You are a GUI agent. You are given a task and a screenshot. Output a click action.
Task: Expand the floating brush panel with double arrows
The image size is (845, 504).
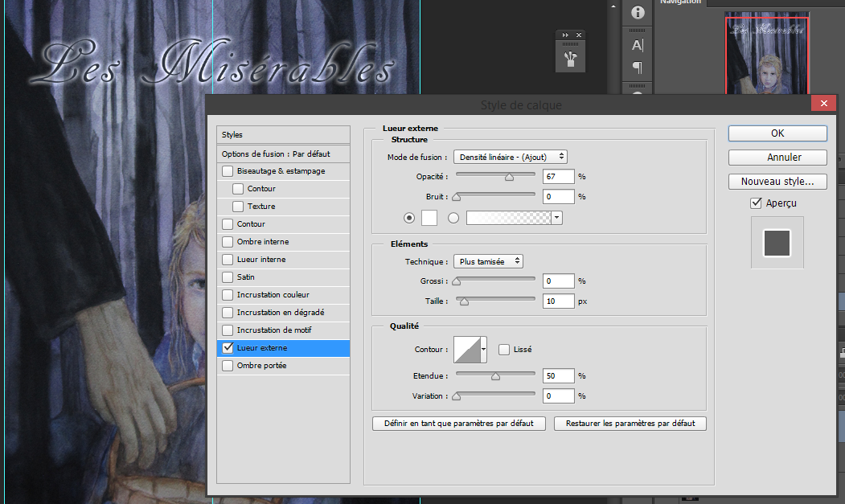[565, 35]
